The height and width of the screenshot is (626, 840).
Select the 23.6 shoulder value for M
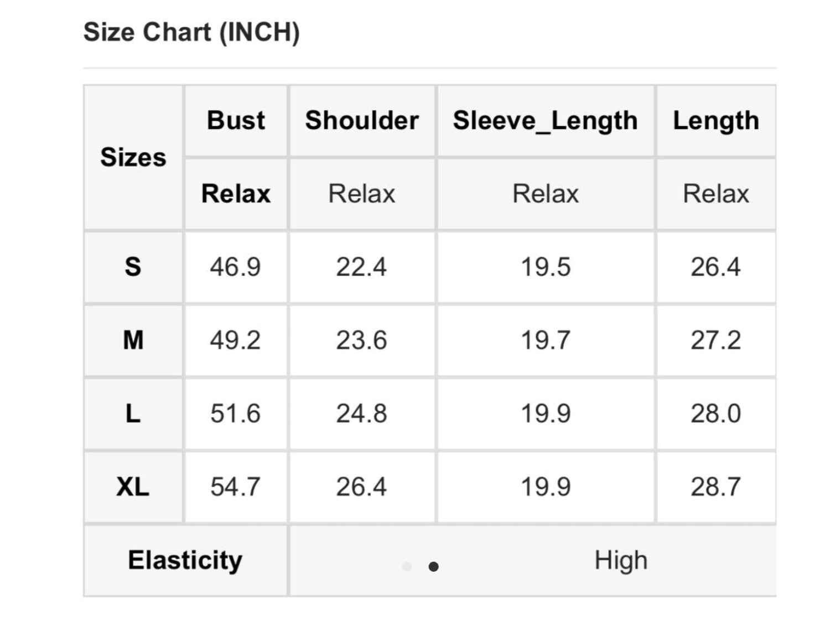coord(361,340)
